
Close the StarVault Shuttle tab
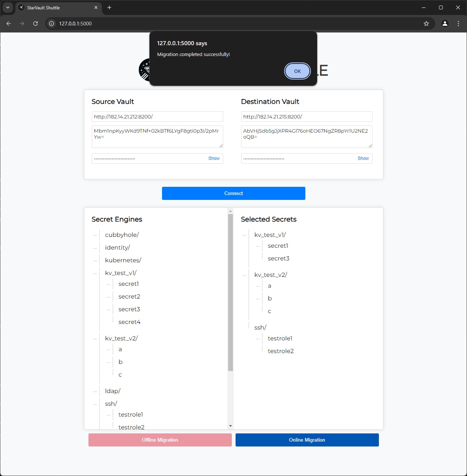click(x=96, y=7)
